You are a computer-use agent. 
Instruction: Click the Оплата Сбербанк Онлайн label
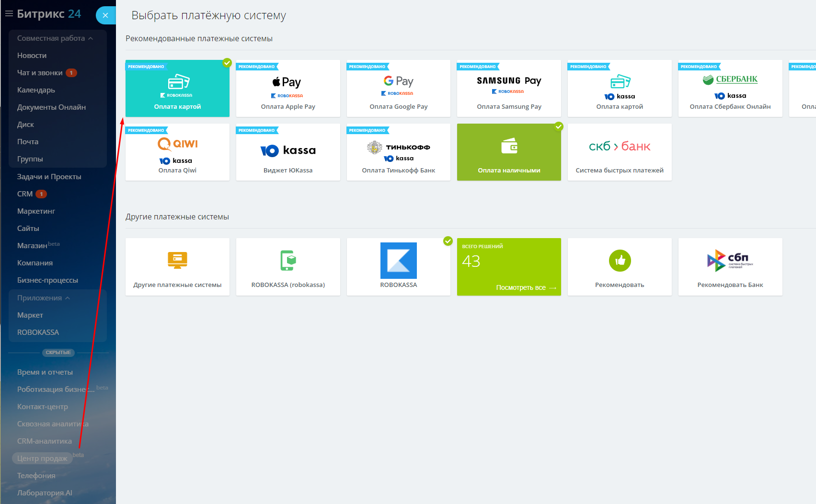pos(730,107)
